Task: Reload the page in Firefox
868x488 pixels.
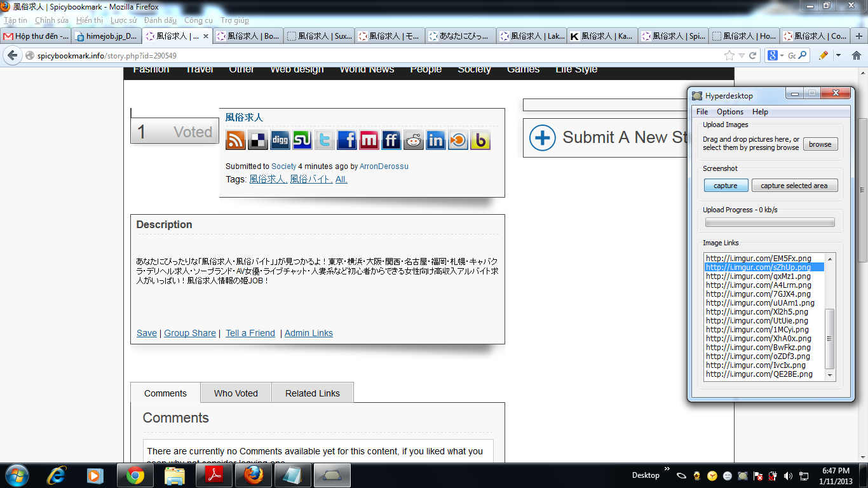Action: point(753,56)
